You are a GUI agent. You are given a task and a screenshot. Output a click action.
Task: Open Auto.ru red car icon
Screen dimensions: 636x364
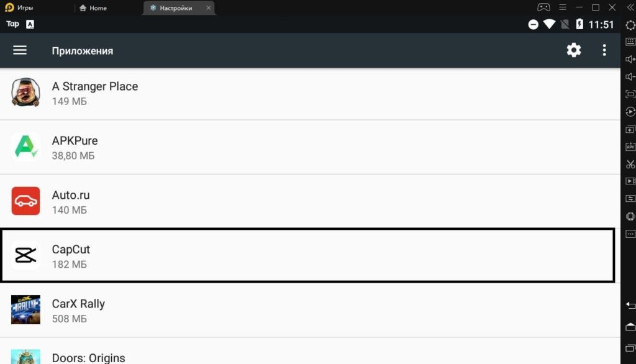pyautogui.click(x=25, y=201)
